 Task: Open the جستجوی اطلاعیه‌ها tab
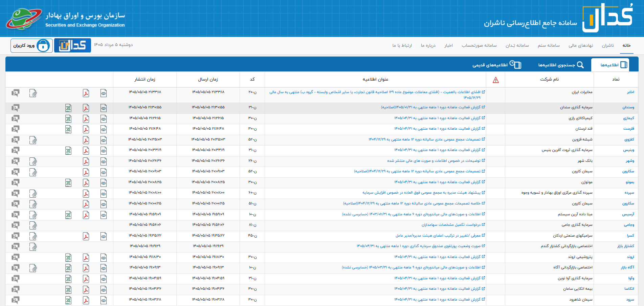561,65
